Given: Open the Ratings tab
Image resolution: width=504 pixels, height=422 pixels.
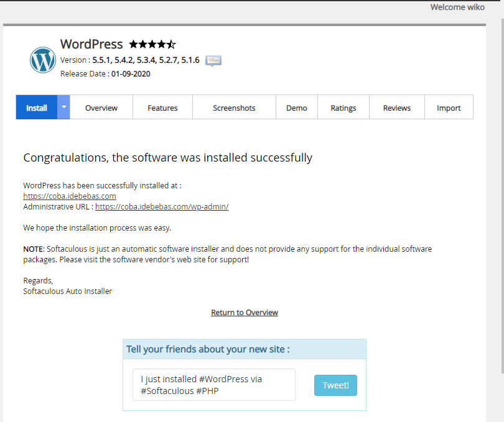Looking at the screenshot, I should [x=343, y=107].
